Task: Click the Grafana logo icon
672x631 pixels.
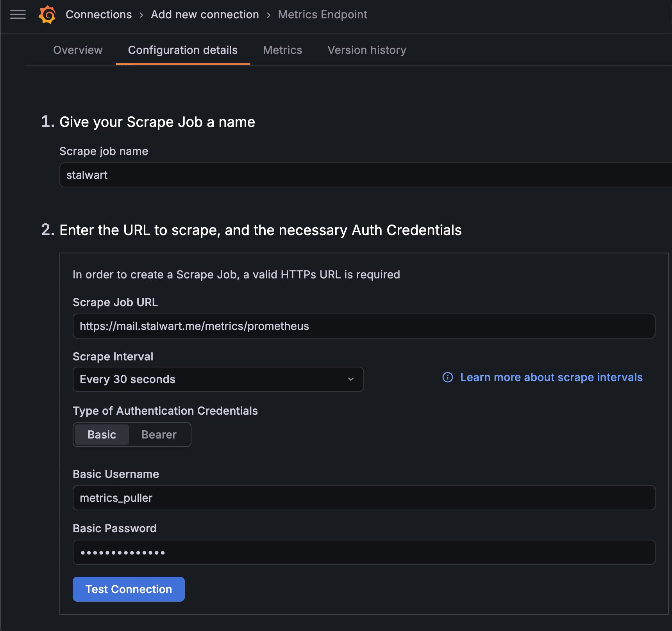Action: (47, 15)
